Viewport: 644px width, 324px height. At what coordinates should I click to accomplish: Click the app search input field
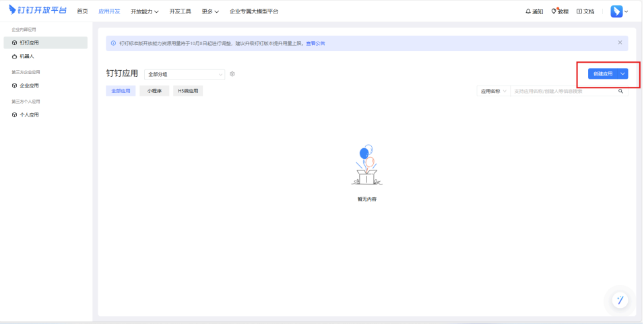tap(562, 91)
